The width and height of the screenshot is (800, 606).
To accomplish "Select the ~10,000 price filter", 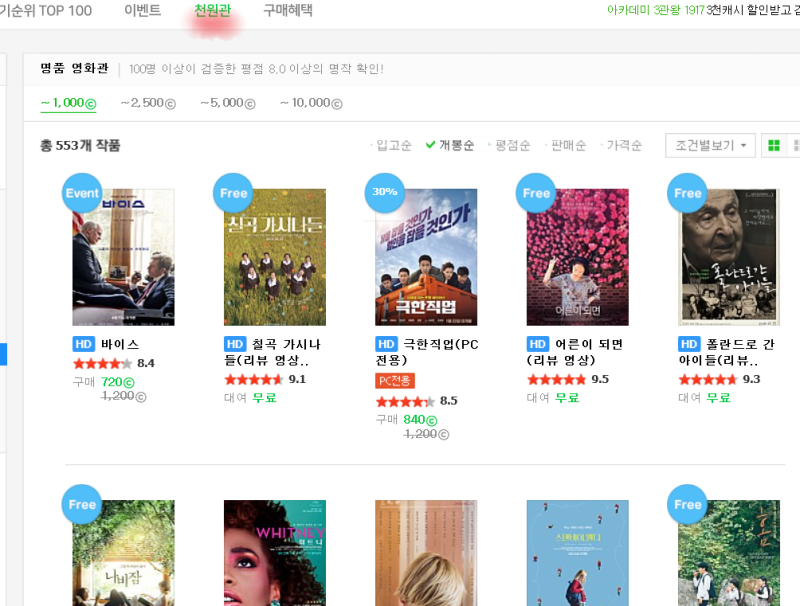I will click(x=311, y=103).
